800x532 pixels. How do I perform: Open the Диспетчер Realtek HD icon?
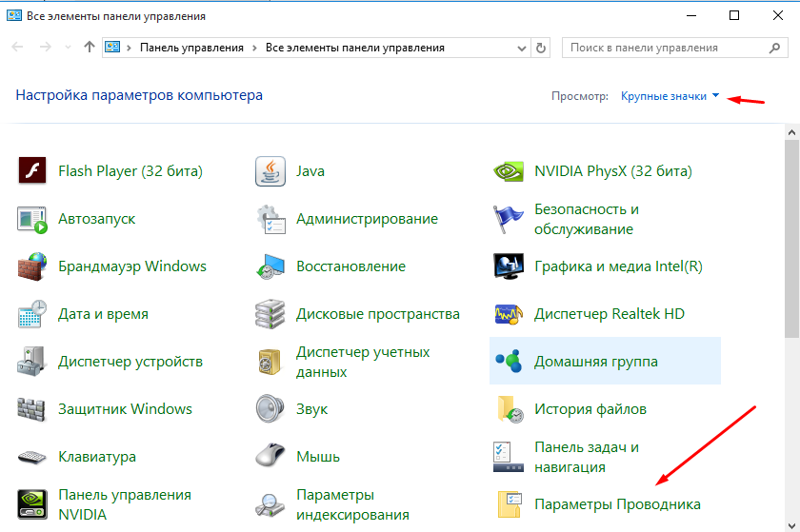pos(510,314)
